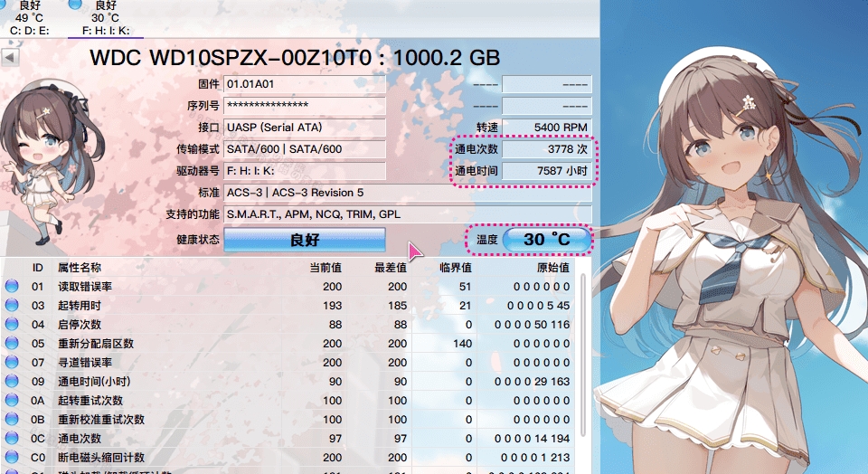Click the status orb for C0 断电磁头缩回计数
The width and height of the screenshot is (868, 474).
12,457
